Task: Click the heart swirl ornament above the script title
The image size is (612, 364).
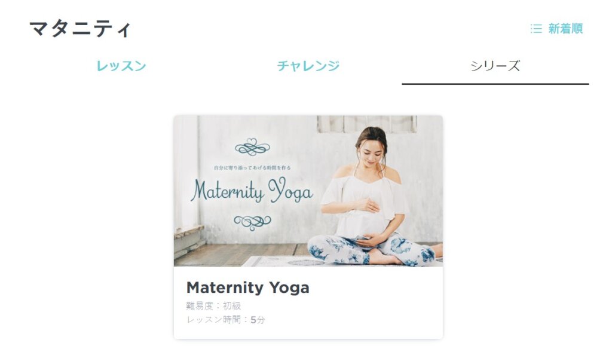Action: pyautogui.click(x=252, y=147)
